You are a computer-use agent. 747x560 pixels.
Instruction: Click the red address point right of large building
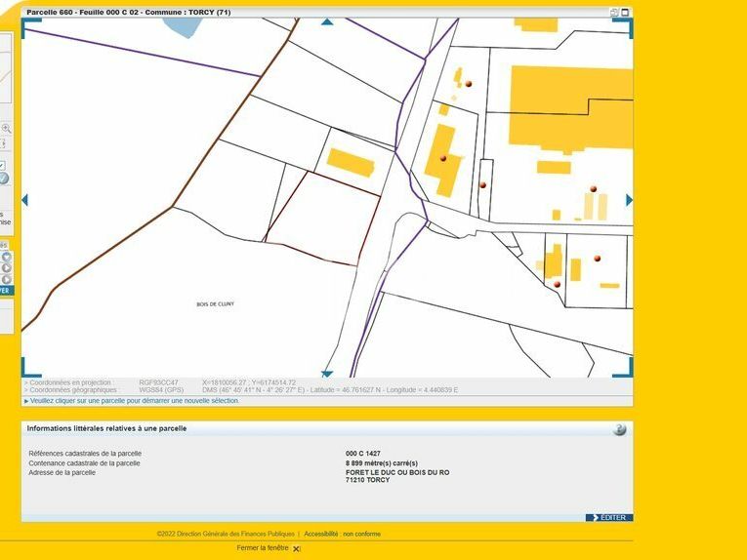coord(594,189)
